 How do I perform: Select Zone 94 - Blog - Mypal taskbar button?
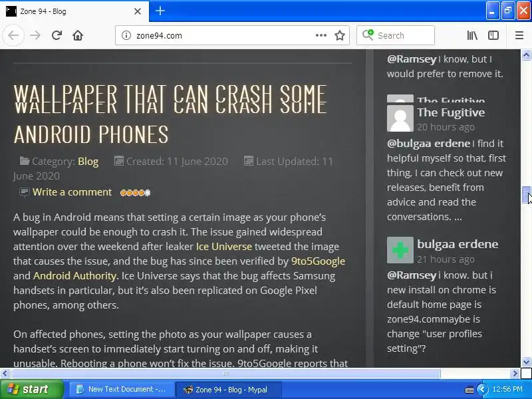(228, 389)
